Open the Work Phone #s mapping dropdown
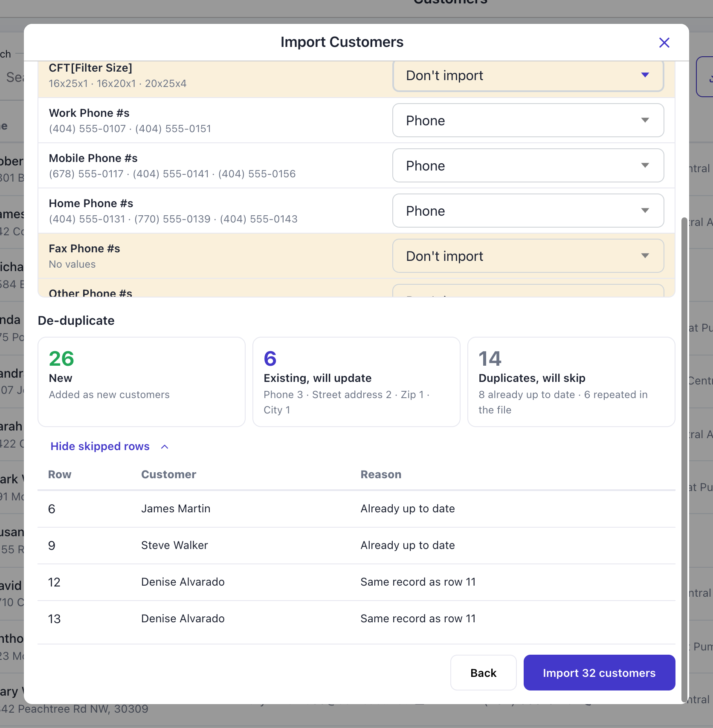Screen dimensions: 713x728 528,120
